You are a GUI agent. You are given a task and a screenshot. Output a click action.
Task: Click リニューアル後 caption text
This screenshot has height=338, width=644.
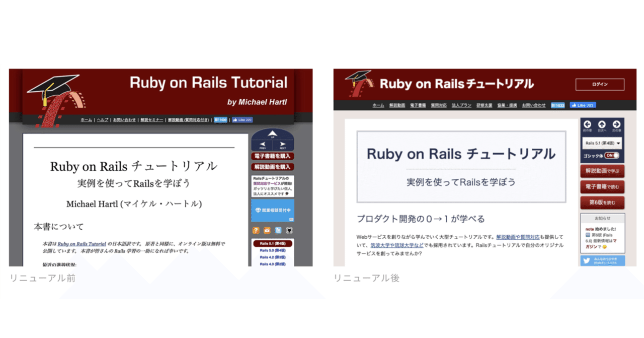367,278
